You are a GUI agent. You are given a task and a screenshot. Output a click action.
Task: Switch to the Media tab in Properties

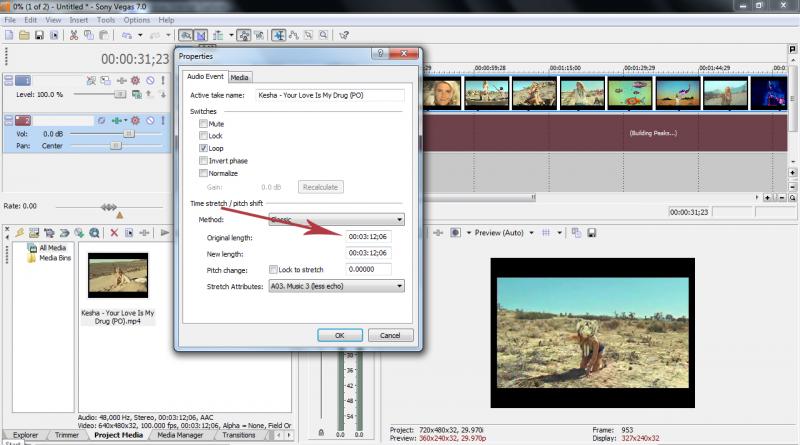(x=239, y=78)
